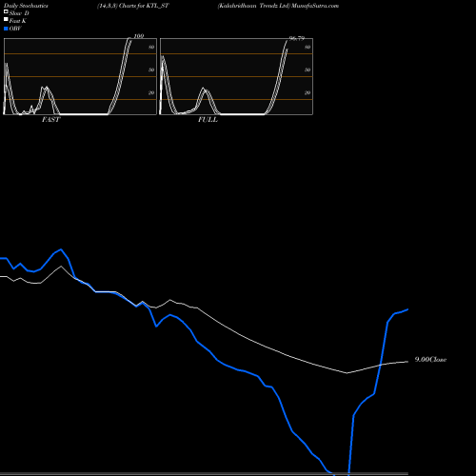Click the '20' axis label on the FULL chart
The width and height of the screenshot is (476, 476).
[x=307, y=92]
